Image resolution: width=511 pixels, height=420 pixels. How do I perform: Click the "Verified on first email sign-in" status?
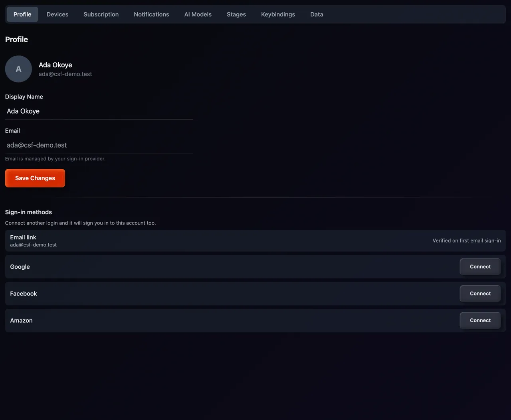467,241
